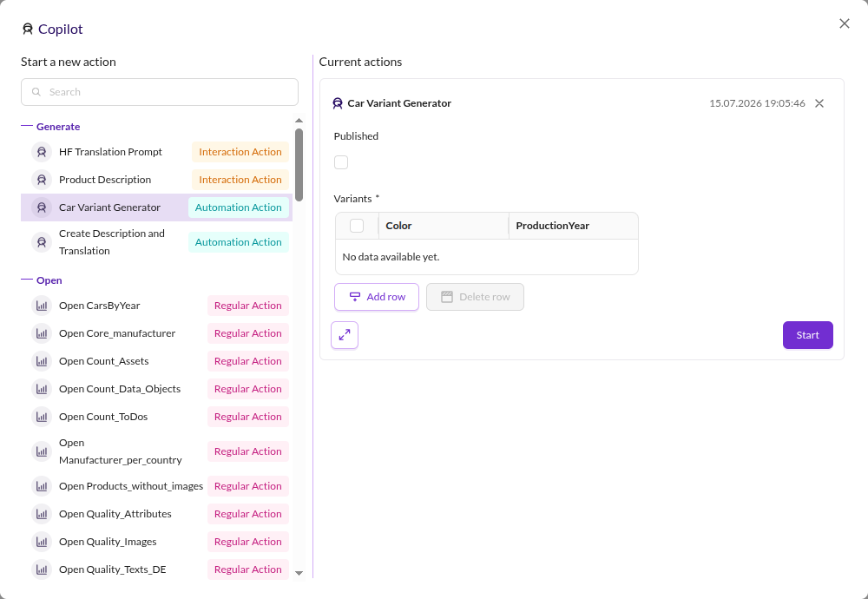This screenshot has width=868, height=599.
Task: Click the Open Core_manufacturer chart icon
Action: [x=42, y=333]
